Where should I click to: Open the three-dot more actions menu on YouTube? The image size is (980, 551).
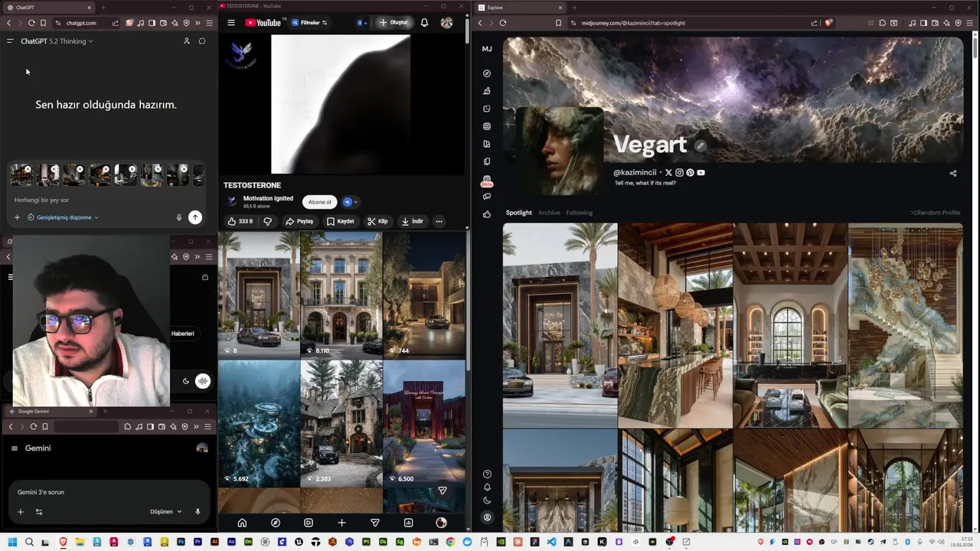439,221
